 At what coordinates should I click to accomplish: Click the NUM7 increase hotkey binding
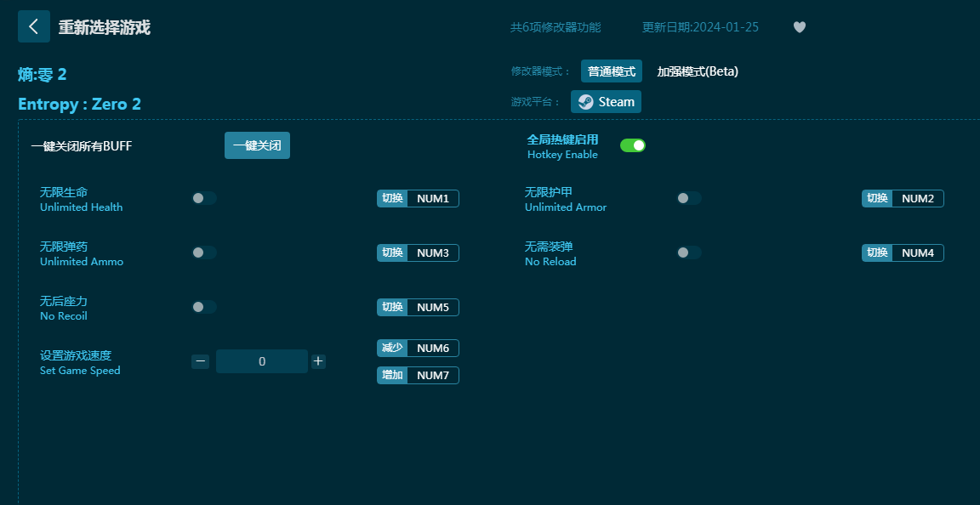click(433, 375)
